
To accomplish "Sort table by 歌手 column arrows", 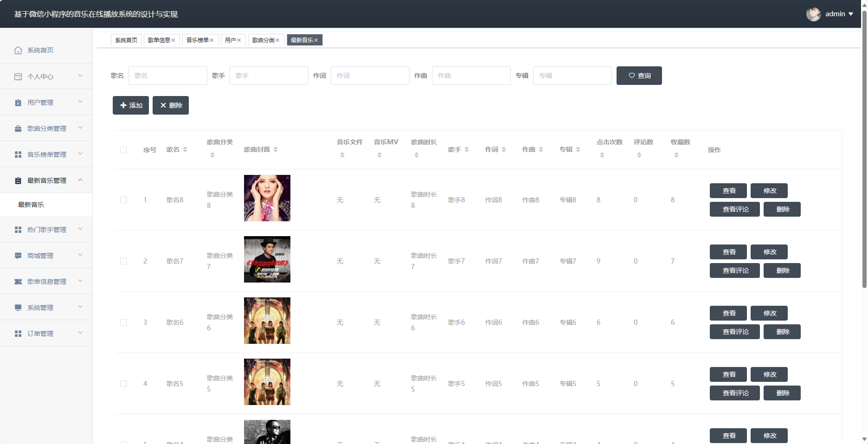I will (x=467, y=149).
